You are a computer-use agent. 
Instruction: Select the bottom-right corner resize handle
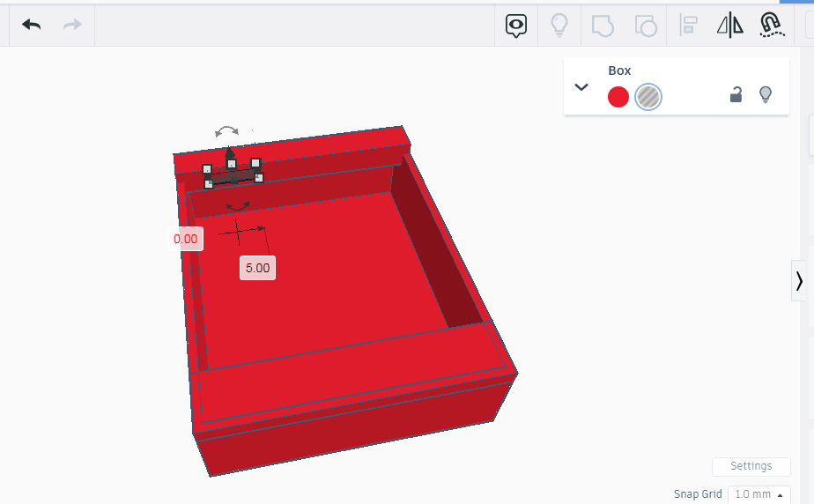(x=259, y=178)
